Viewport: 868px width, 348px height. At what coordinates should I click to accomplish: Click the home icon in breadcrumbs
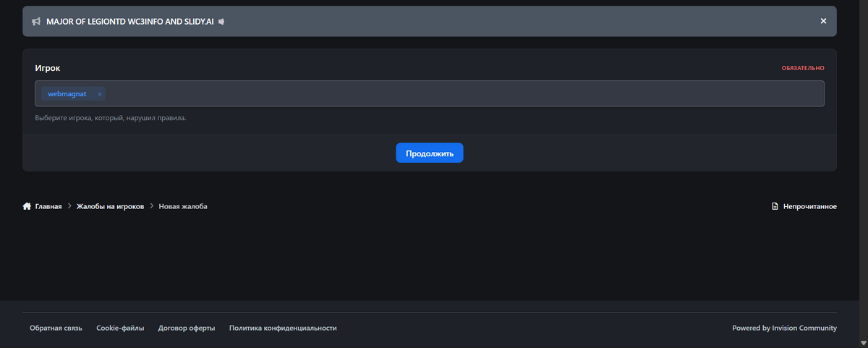pos(27,206)
